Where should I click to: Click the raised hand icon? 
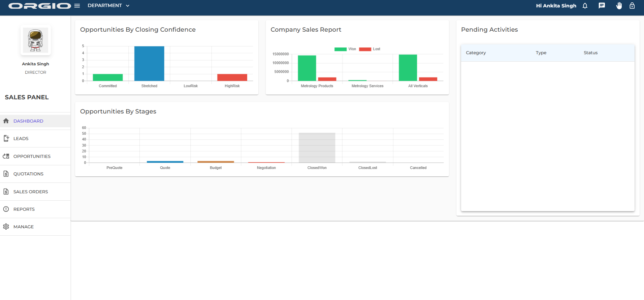(619, 6)
